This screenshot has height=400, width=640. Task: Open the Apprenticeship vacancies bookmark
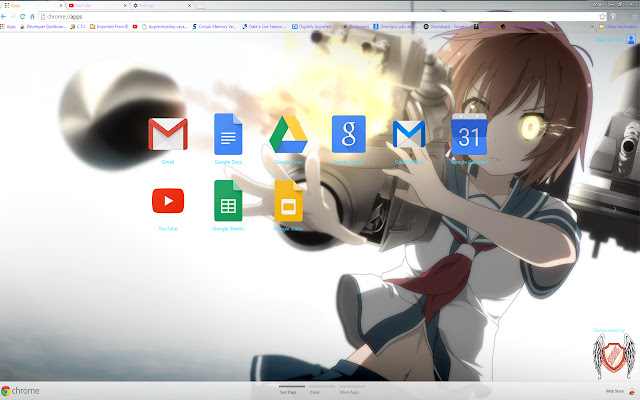(164, 27)
